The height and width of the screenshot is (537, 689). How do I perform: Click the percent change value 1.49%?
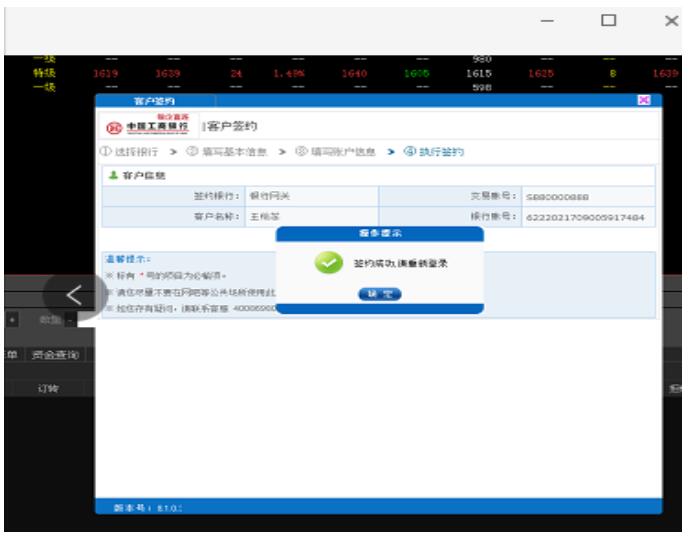[289, 73]
